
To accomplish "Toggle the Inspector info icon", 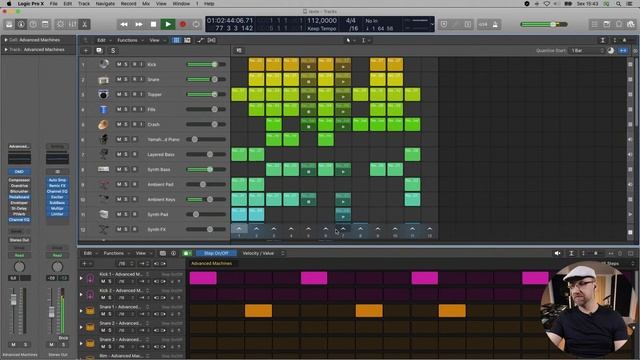I will [x=21, y=24].
